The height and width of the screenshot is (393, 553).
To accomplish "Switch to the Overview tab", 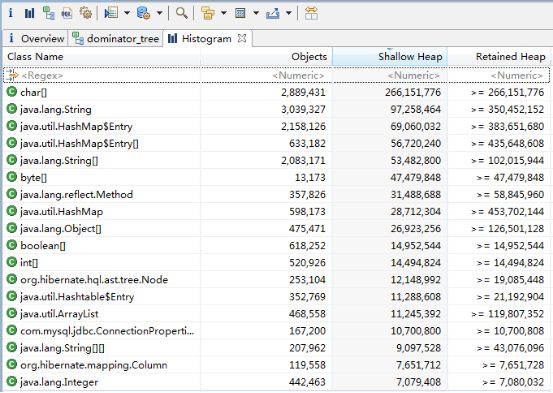I will [35, 38].
